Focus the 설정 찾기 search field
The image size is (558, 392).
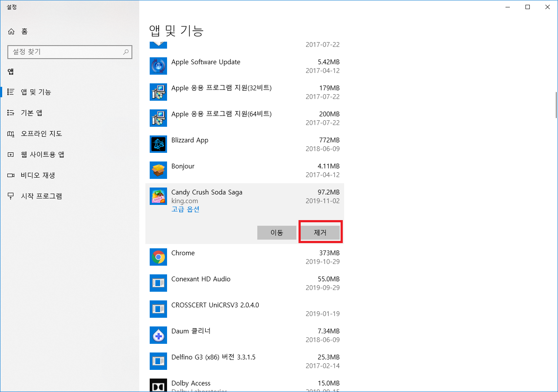click(x=70, y=52)
